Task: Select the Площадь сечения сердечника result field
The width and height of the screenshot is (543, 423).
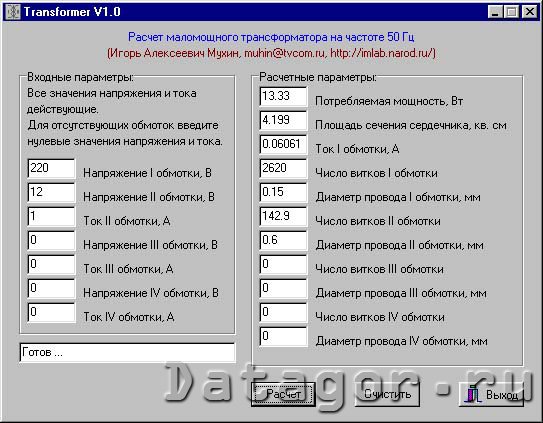Action: [x=283, y=121]
